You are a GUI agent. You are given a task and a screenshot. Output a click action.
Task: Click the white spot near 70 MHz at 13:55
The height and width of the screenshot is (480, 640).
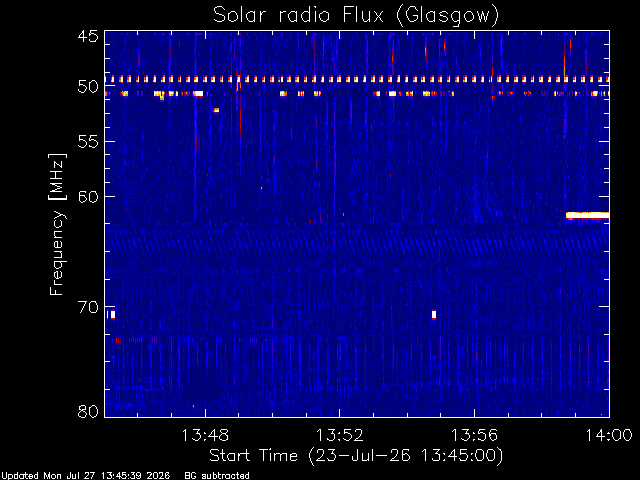(x=434, y=315)
